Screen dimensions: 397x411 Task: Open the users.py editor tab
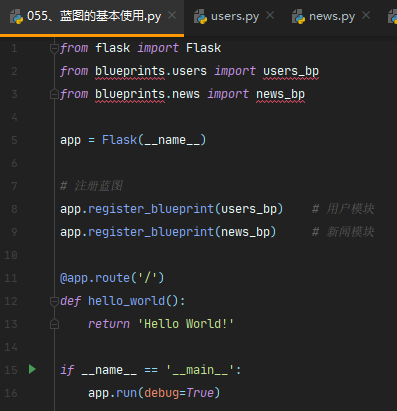pos(235,16)
